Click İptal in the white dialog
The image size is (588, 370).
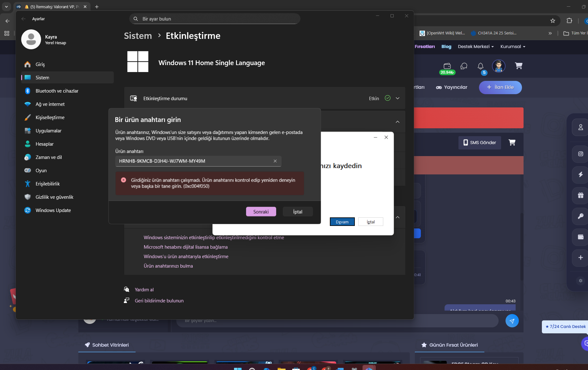click(371, 222)
